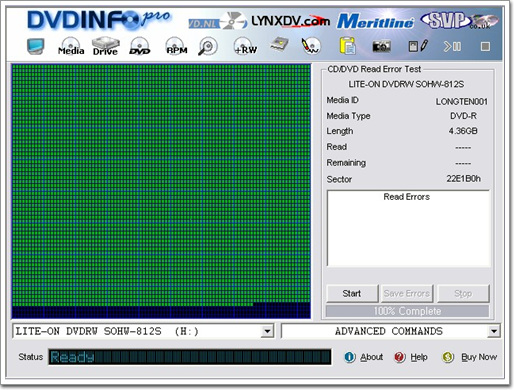This screenshot has height=390, width=514.
Task: Open the +RW disc tool
Action: [x=245, y=46]
